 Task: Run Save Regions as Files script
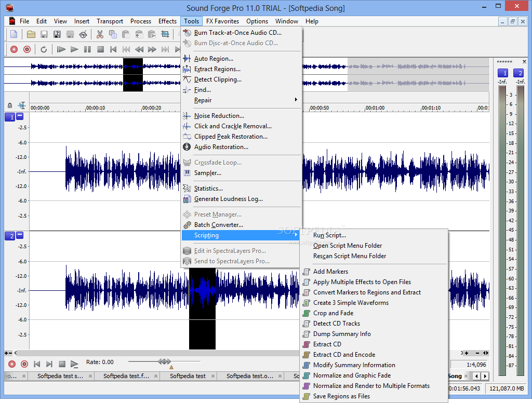point(374,396)
